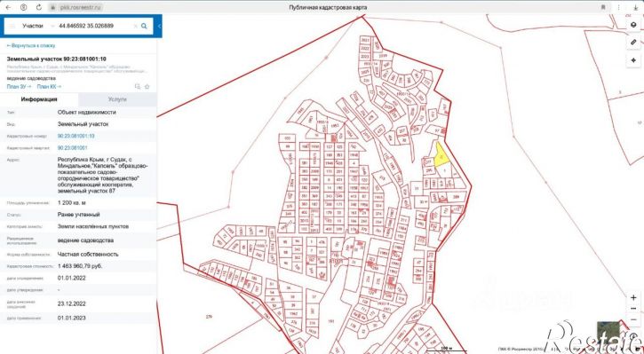Open the Yandex account circle icon in the toolbar
Image resolution: width=644 pixels, height=354 pixels.
click(x=23, y=7)
